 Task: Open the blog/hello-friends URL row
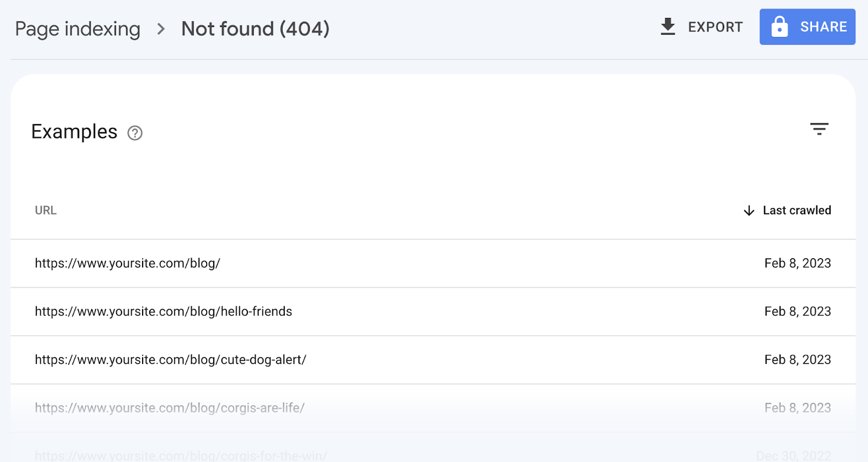pos(163,312)
